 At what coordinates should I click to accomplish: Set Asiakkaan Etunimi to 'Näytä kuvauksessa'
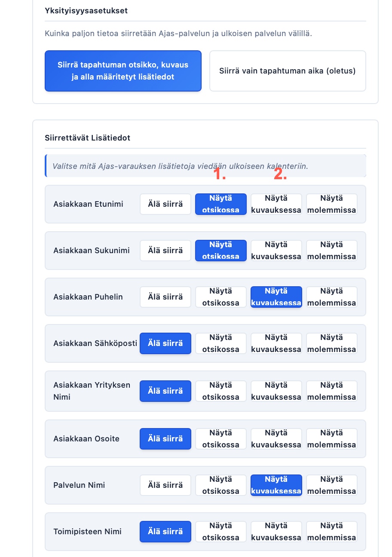[x=276, y=204]
